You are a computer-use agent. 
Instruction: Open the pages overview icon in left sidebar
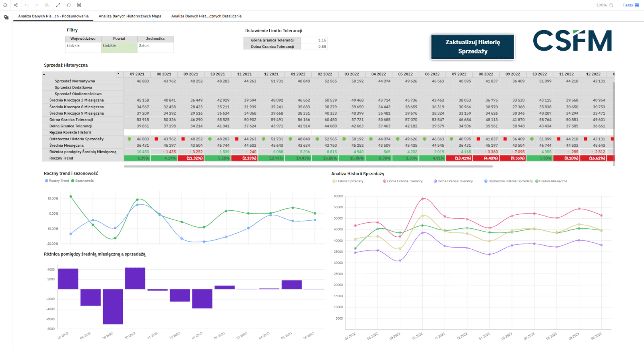(x=6, y=18)
